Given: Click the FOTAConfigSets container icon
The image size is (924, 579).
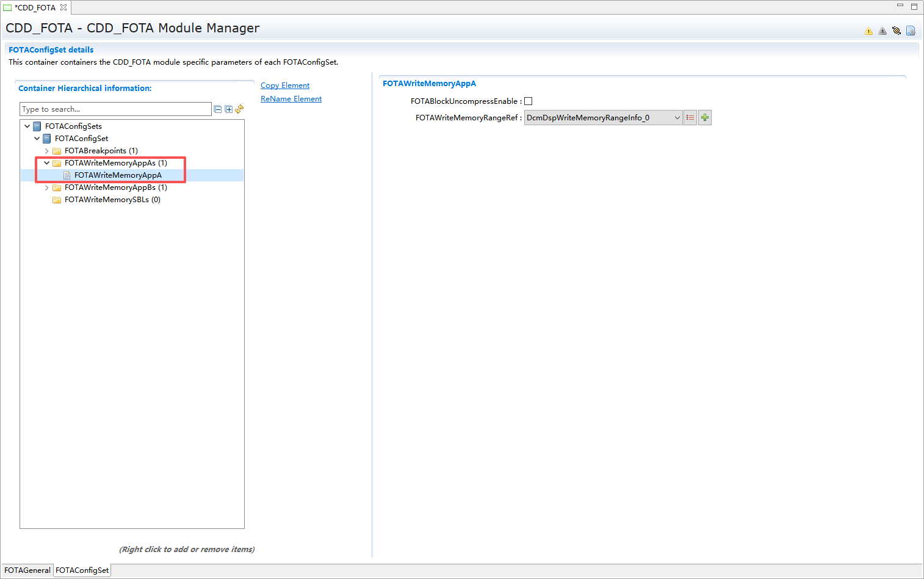Looking at the screenshot, I should click(37, 126).
